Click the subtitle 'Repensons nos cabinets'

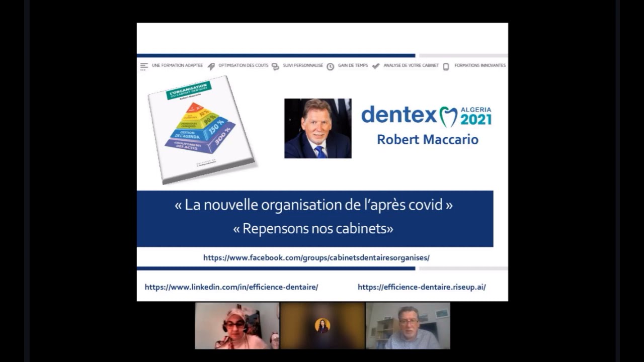coord(313,229)
